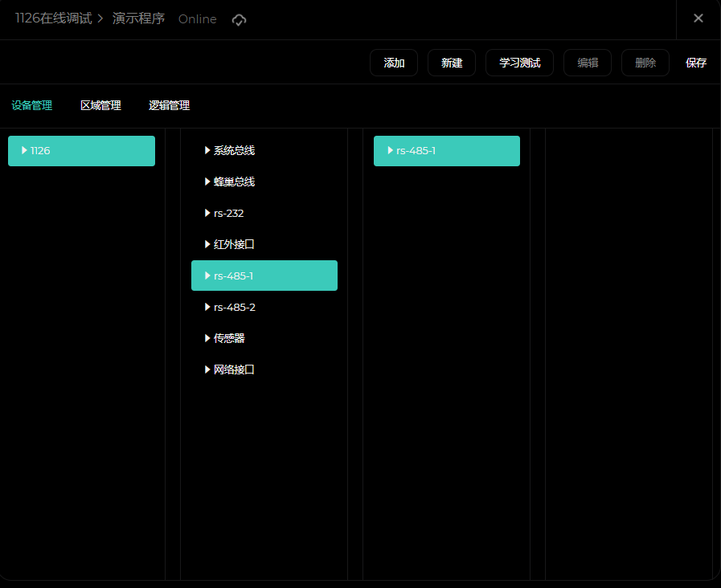Click the 添加 button
The width and height of the screenshot is (721, 588).
coord(394,63)
